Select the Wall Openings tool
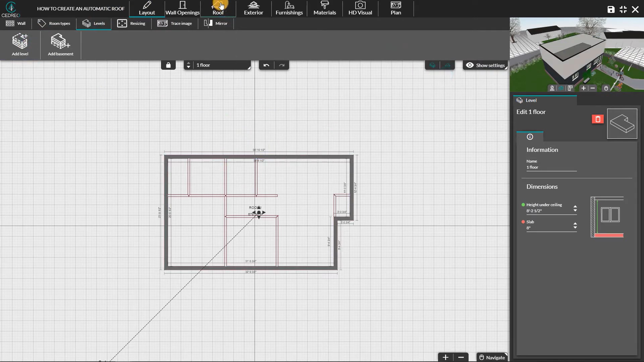 (x=182, y=8)
